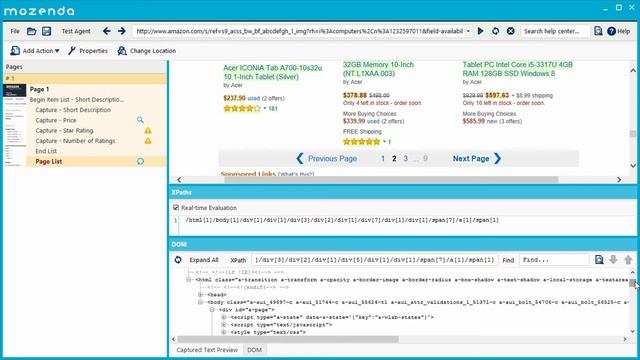Open the URL history dropdown arrow
The height and width of the screenshot is (360, 640).
(x=468, y=31)
